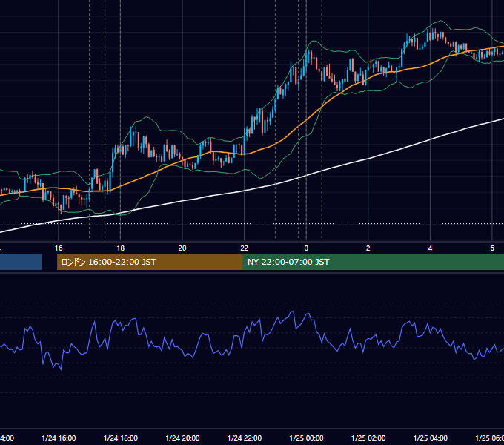Click the 4 label on the upper time axis
The image size is (504, 445).
click(430, 248)
